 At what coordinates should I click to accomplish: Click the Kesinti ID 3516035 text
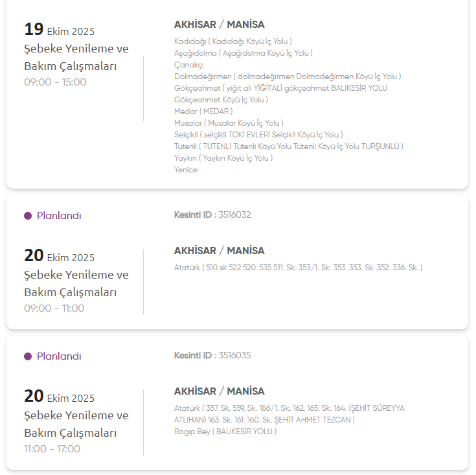coord(212,355)
